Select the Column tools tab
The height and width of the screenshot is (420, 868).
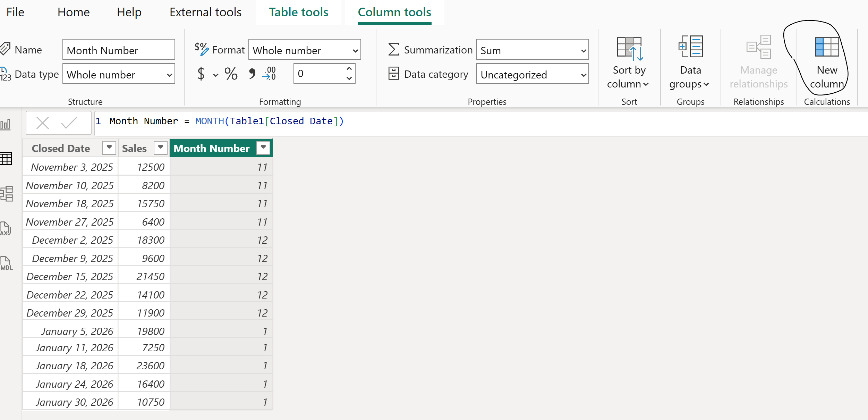click(x=394, y=12)
